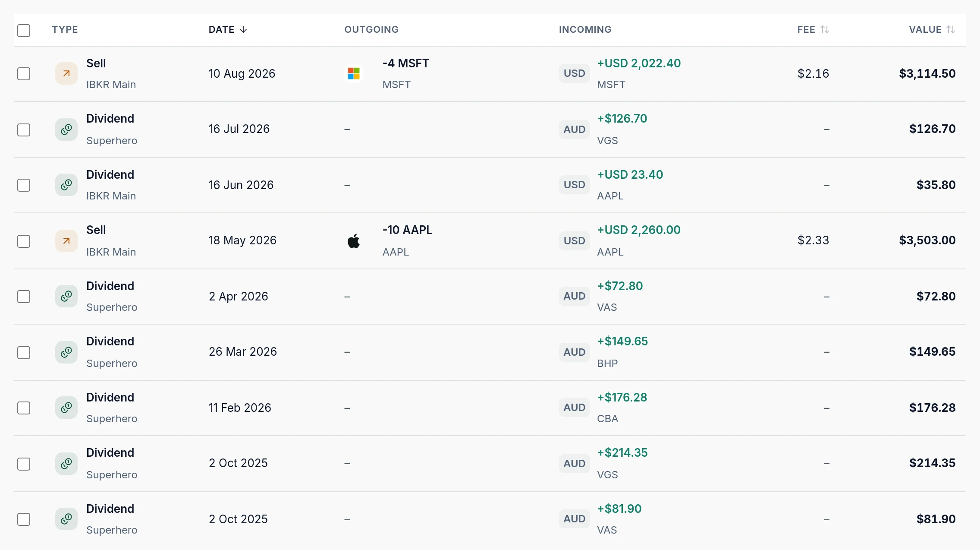Click the dividend icon for VGS $214.35 row
The width and height of the screenshot is (980, 550).
[x=66, y=464]
